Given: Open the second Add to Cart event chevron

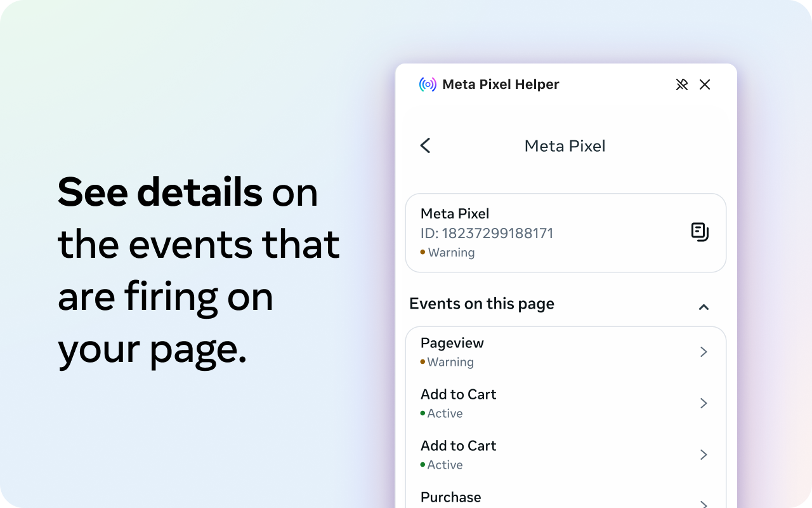Looking at the screenshot, I should tap(704, 455).
